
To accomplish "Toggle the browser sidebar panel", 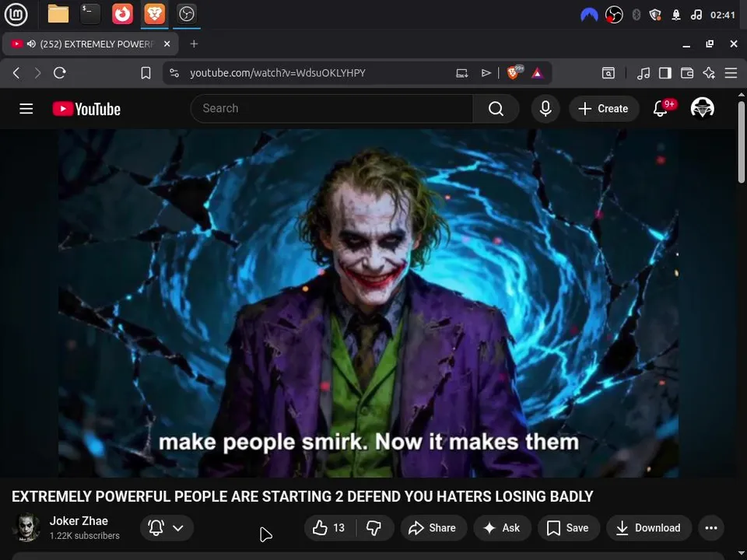I will (665, 73).
